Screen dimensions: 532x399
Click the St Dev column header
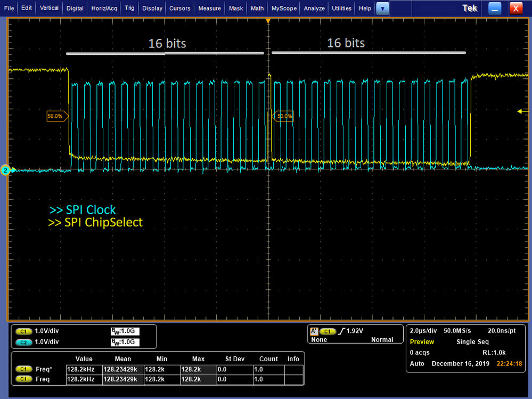[235, 359]
